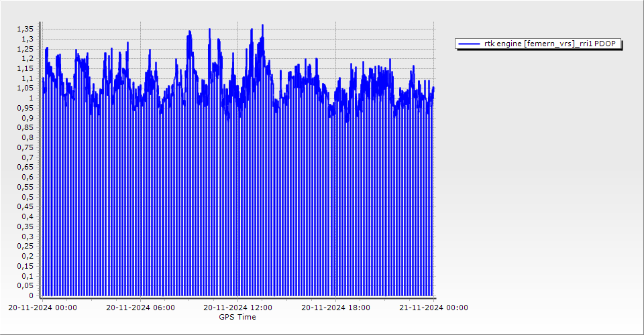Click the 0,9 value on the y-axis
Viewport: 644px width, 335px height.
(28, 118)
